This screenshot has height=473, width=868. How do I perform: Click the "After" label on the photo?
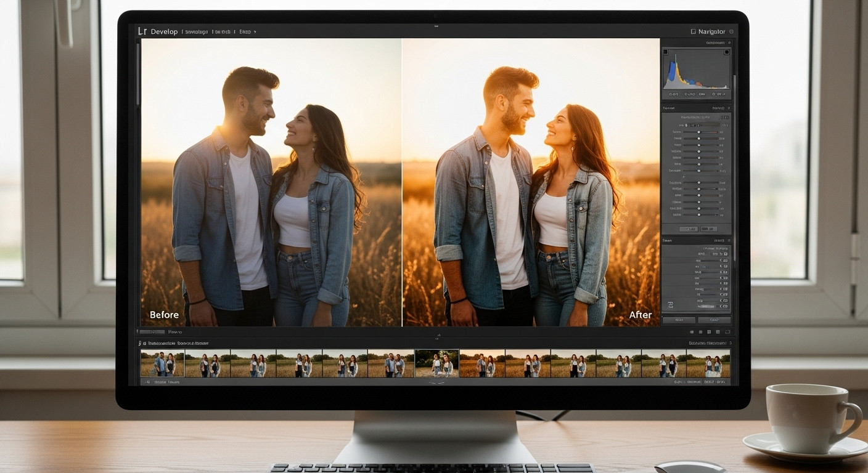[x=641, y=315]
